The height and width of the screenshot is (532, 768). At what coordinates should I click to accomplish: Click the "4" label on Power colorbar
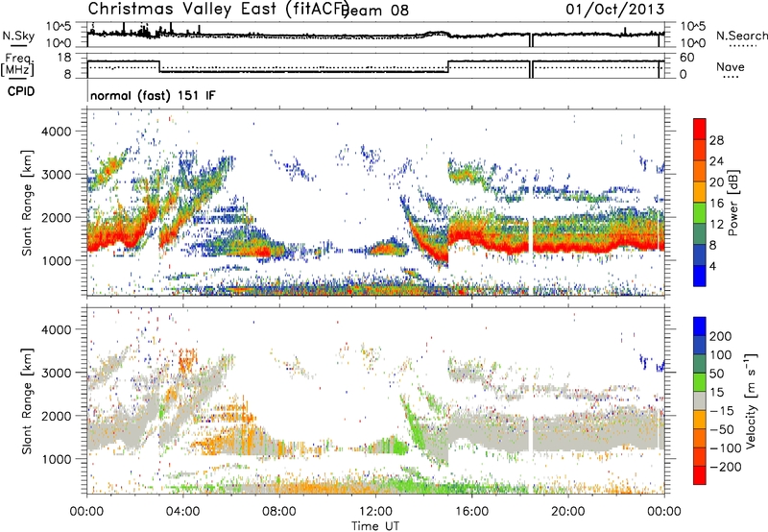click(x=712, y=266)
